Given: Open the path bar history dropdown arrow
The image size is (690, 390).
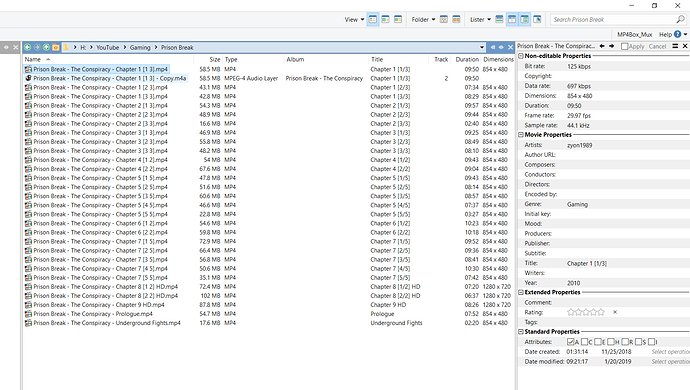Looking at the screenshot, I should click(482, 47).
